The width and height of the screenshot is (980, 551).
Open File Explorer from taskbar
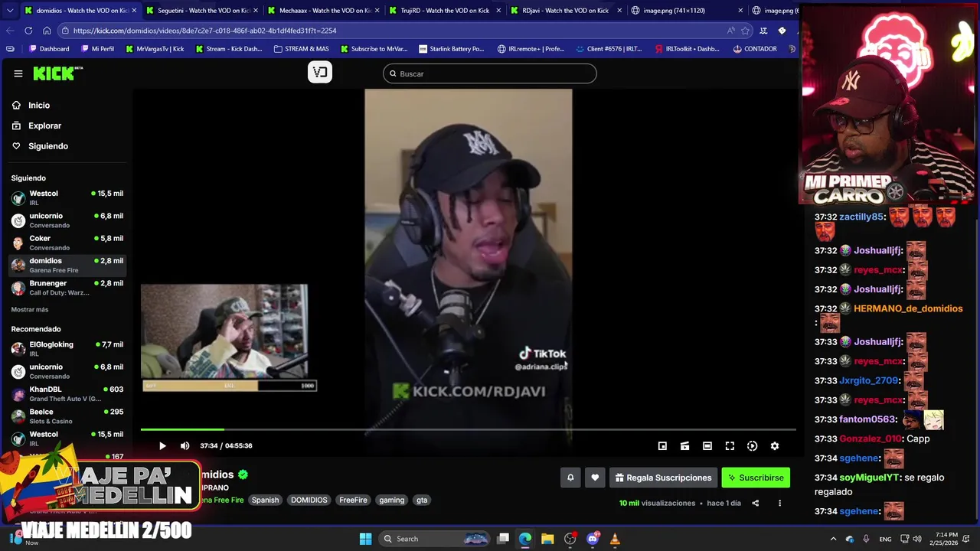547,539
